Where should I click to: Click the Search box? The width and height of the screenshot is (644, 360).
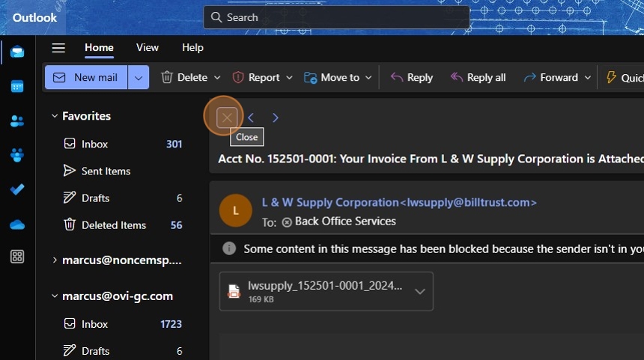click(x=336, y=17)
